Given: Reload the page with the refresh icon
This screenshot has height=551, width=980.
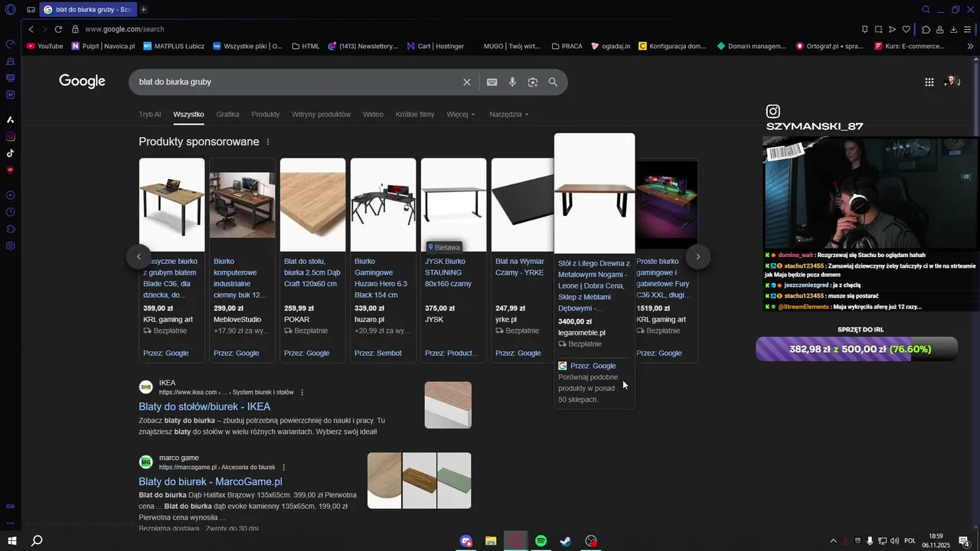Looking at the screenshot, I should 58,29.
